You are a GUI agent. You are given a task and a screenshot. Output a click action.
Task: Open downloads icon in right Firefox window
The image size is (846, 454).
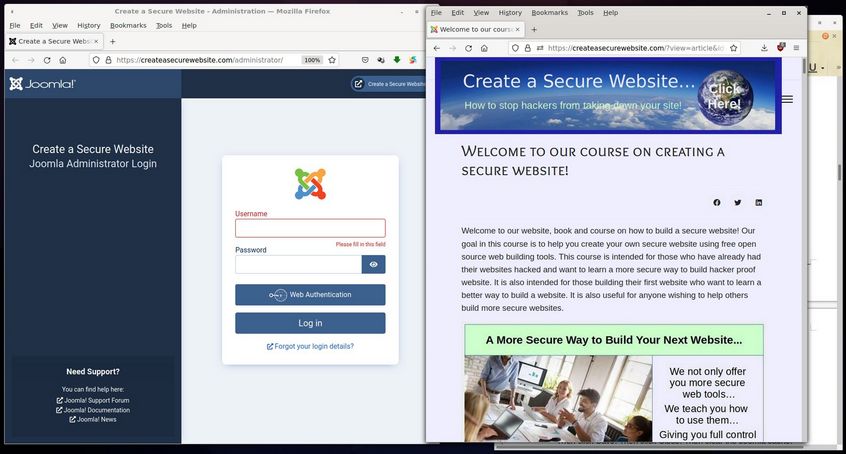pos(764,48)
